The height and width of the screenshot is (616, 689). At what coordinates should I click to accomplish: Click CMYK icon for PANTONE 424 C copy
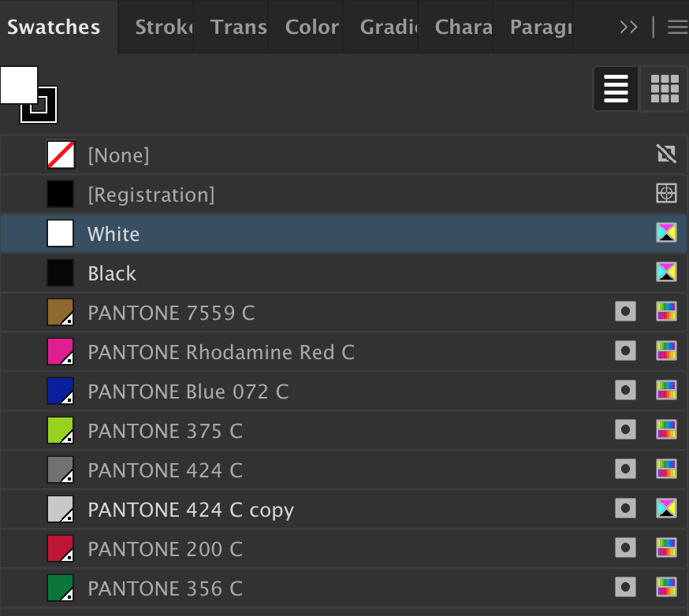click(666, 509)
